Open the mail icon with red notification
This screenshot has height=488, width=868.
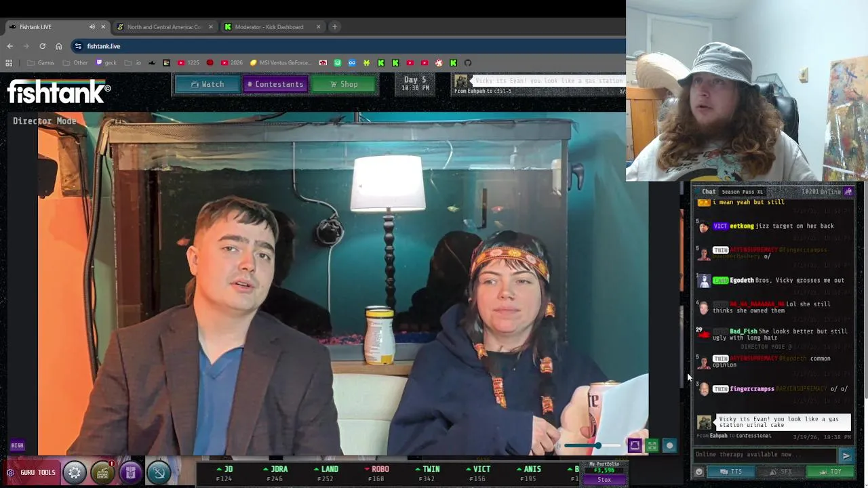pyautogui.click(x=102, y=472)
